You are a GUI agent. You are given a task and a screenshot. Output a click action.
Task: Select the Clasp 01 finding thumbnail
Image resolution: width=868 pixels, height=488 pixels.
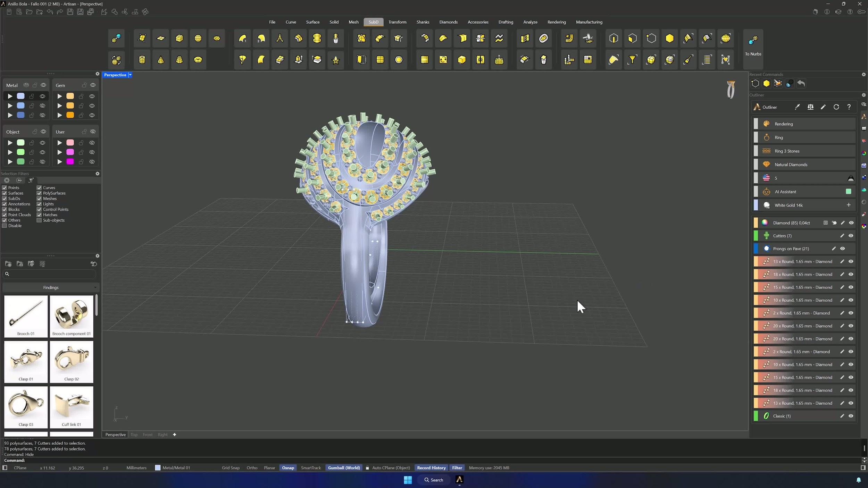point(26,362)
